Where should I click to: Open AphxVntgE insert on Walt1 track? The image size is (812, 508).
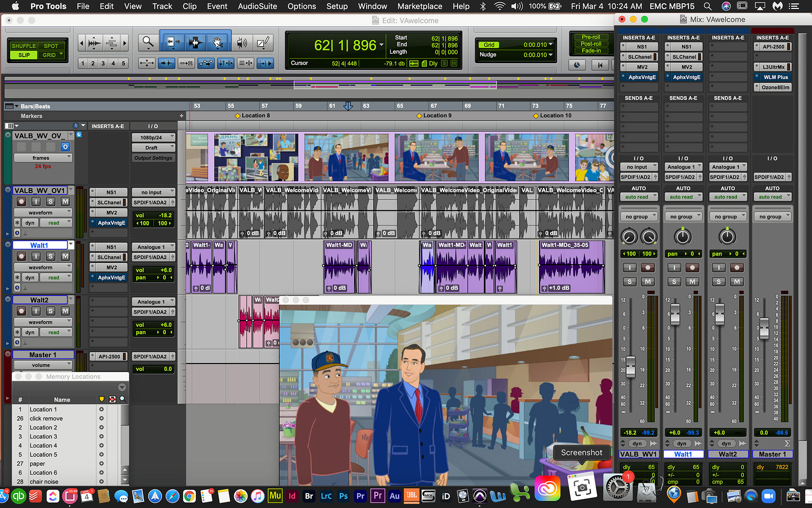111,277
